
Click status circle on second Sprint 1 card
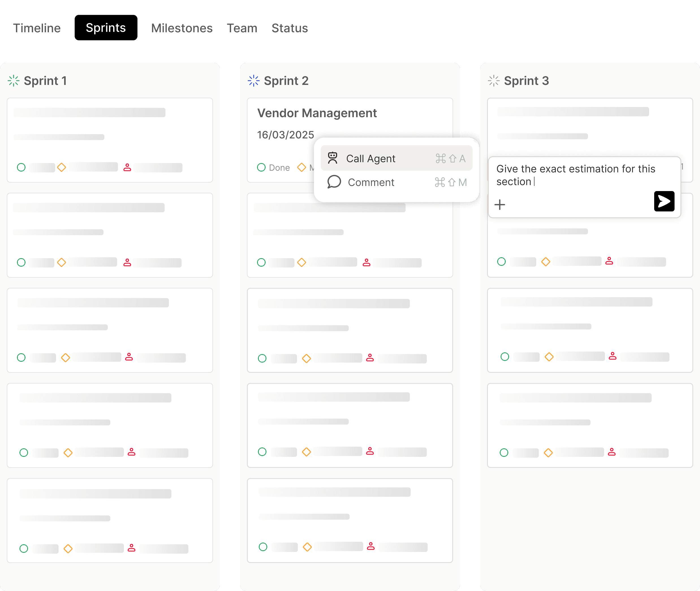click(21, 262)
